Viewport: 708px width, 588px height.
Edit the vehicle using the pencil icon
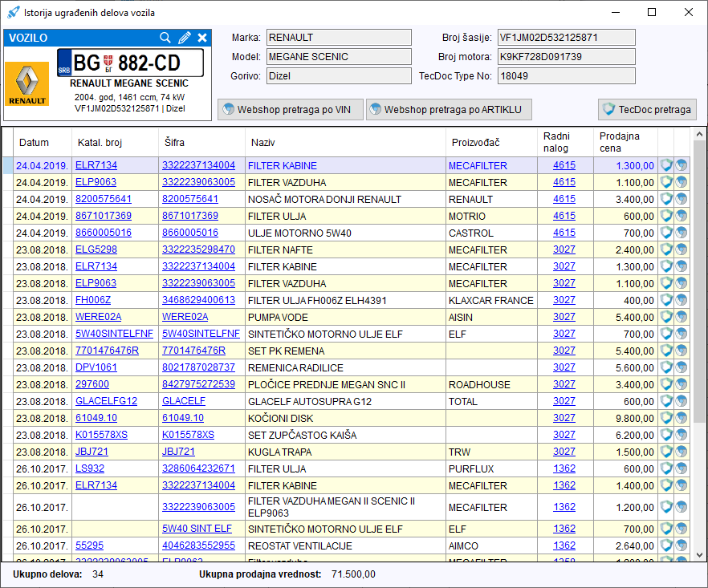pos(185,38)
